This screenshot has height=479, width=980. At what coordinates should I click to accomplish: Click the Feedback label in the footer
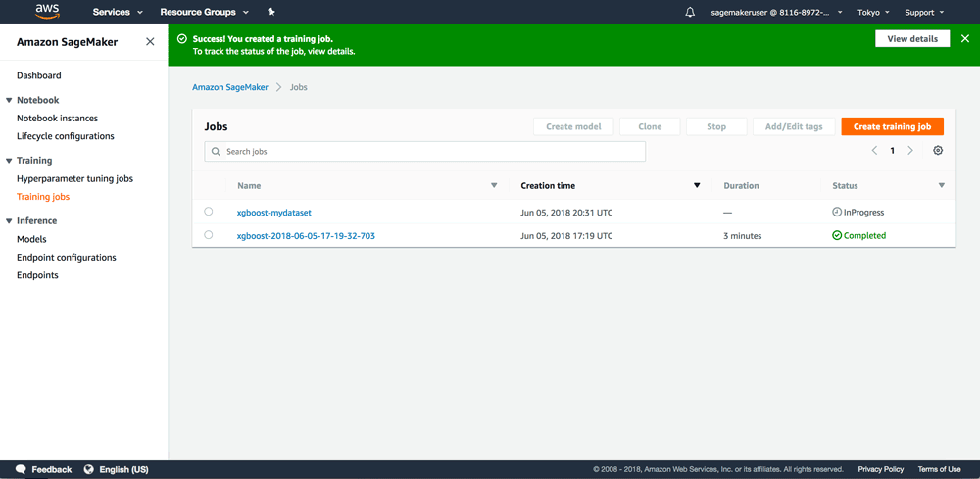[52, 469]
